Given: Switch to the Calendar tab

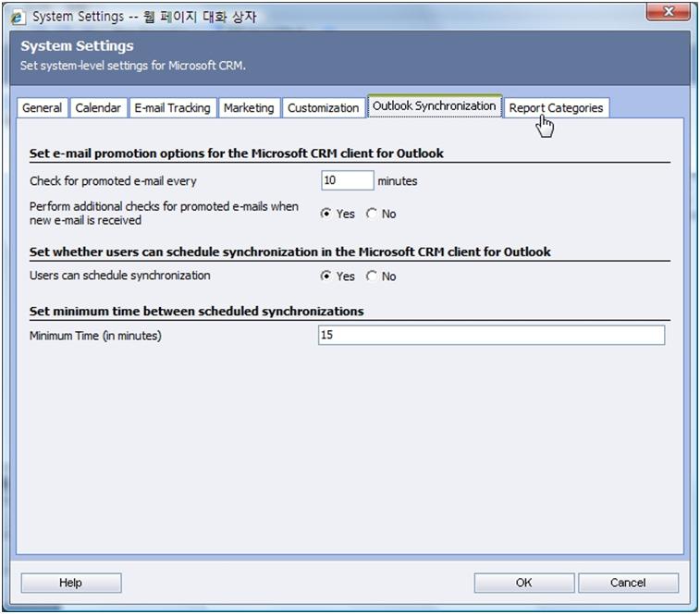Looking at the screenshot, I should pyautogui.click(x=98, y=108).
